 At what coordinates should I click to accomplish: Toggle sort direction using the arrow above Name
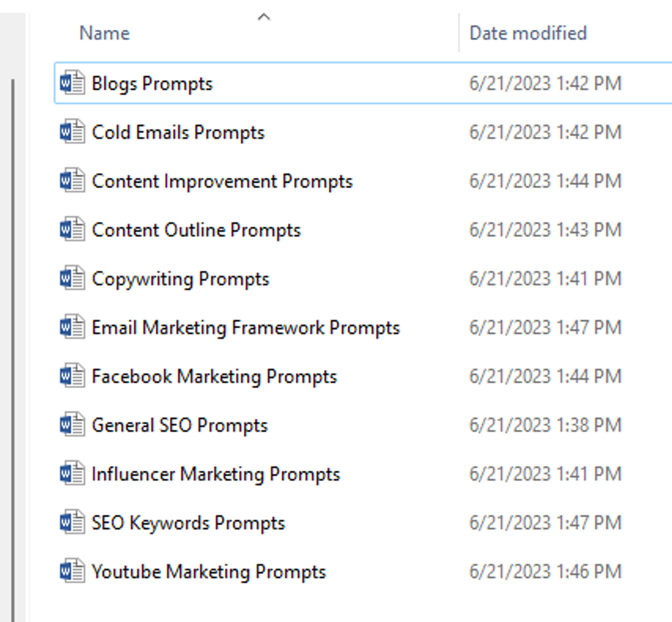click(264, 17)
